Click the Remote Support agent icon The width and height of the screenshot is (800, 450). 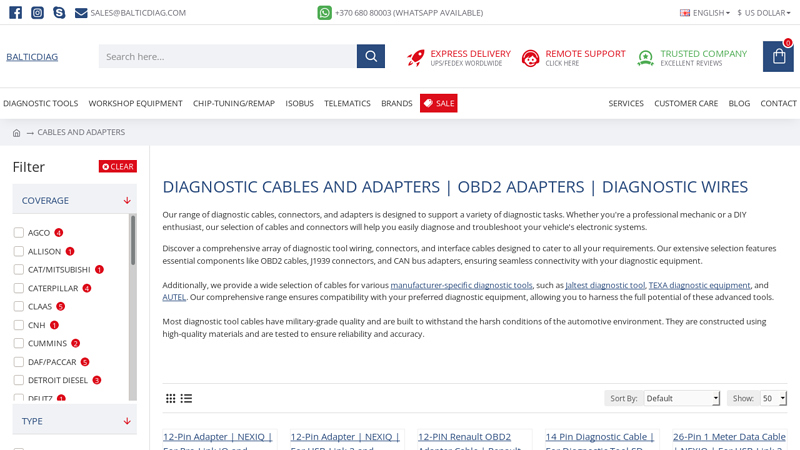click(x=531, y=58)
